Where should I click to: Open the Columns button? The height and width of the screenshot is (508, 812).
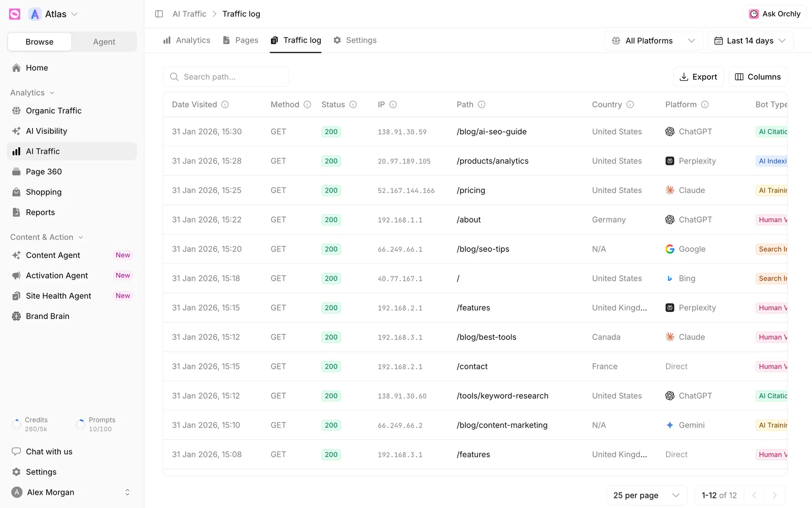pyautogui.click(x=758, y=77)
